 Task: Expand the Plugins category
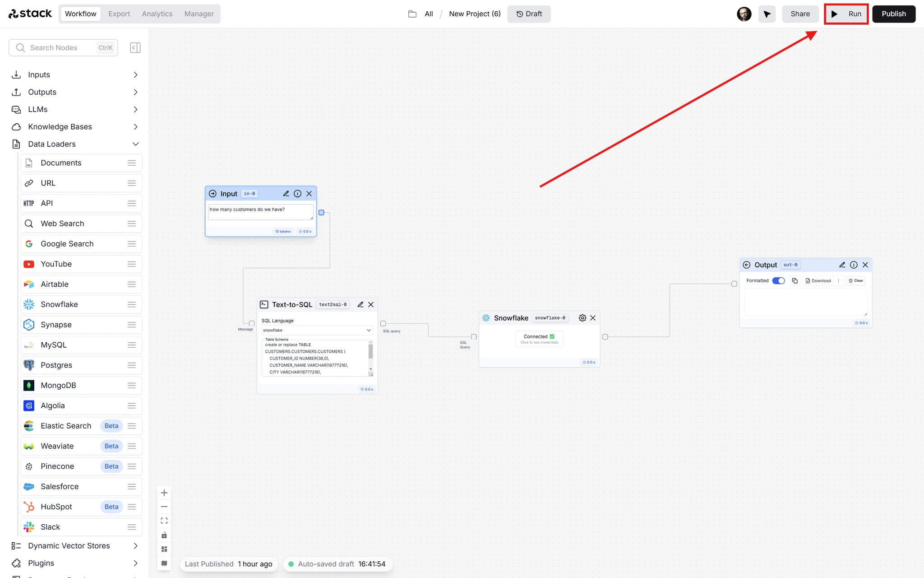[75, 563]
